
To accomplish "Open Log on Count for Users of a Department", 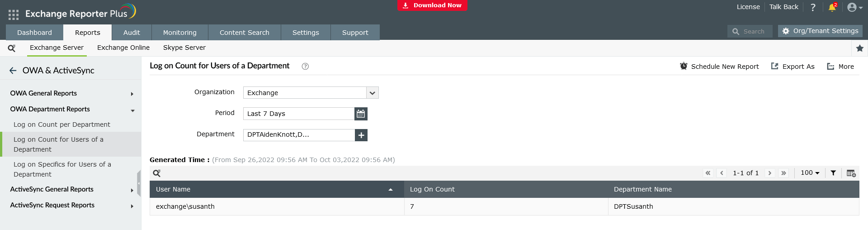I will 71,144.
